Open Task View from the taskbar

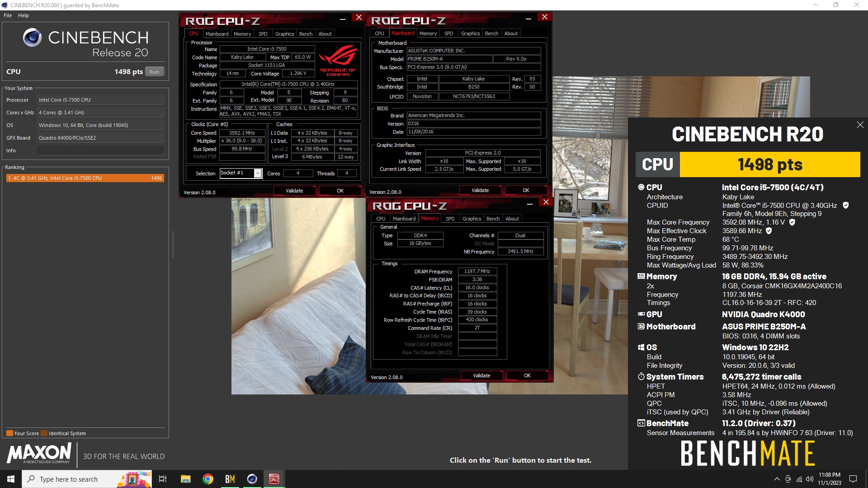click(163, 479)
